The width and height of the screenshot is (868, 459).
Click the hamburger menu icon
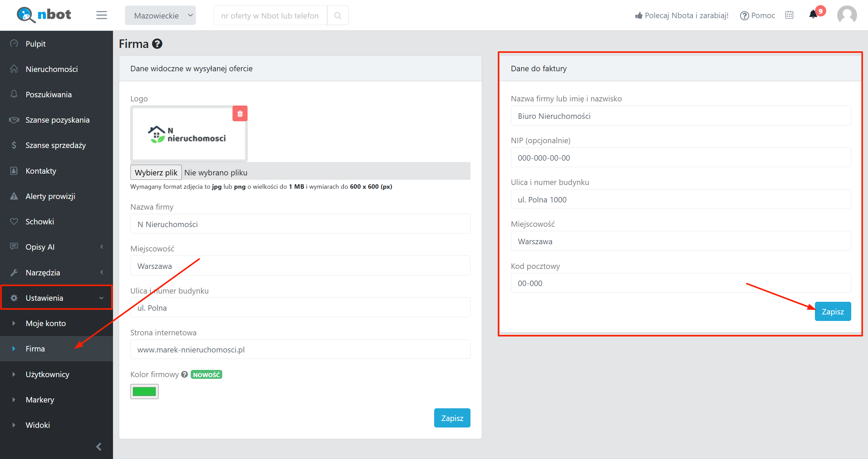pyautogui.click(x=101, y=15)
